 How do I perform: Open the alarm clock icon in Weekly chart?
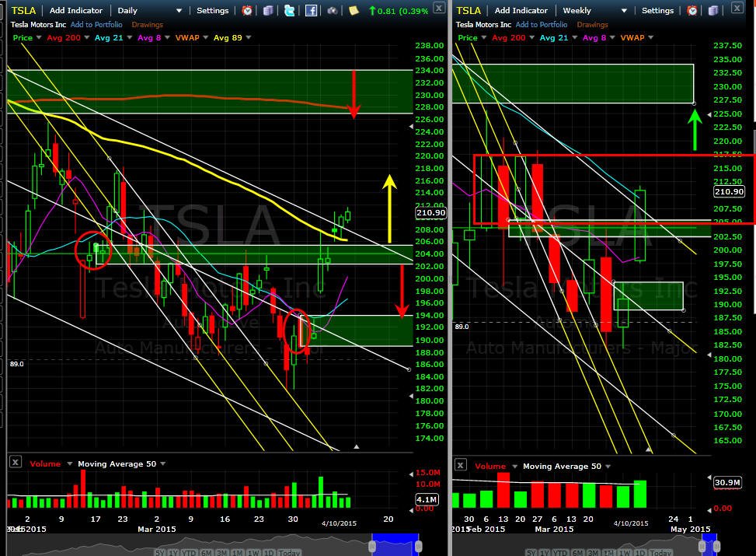tap(692, 10)
